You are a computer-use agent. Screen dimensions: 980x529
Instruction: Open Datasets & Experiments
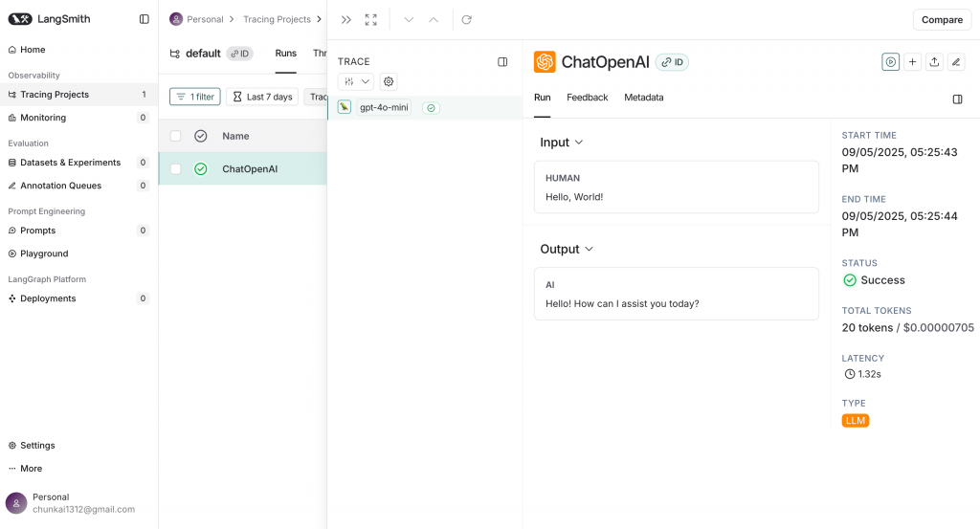pyautogui.click(x=78, y=163)
